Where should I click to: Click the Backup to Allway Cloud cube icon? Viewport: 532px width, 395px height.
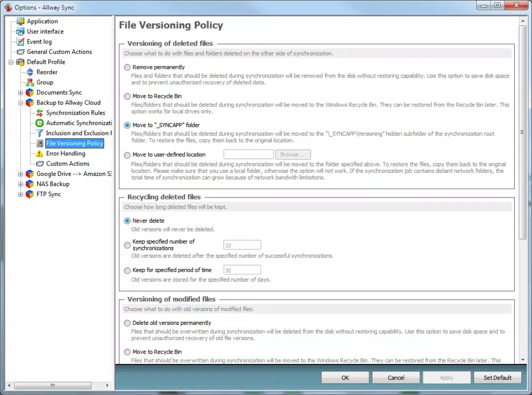pos(30,103)
